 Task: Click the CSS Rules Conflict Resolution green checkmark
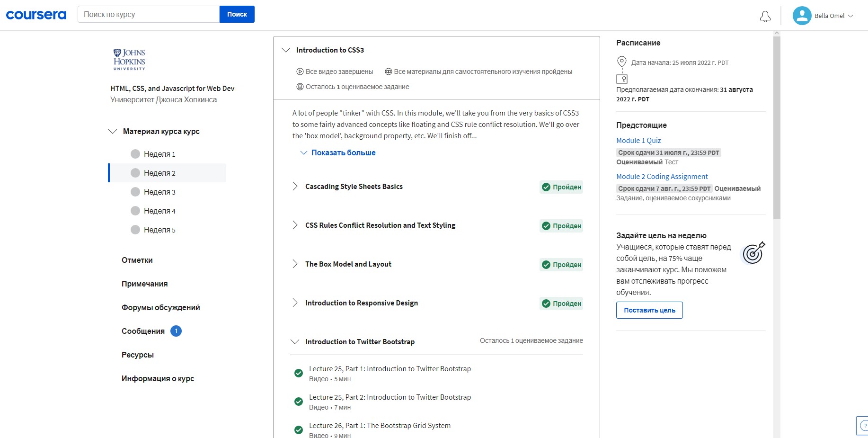[546, 226]
